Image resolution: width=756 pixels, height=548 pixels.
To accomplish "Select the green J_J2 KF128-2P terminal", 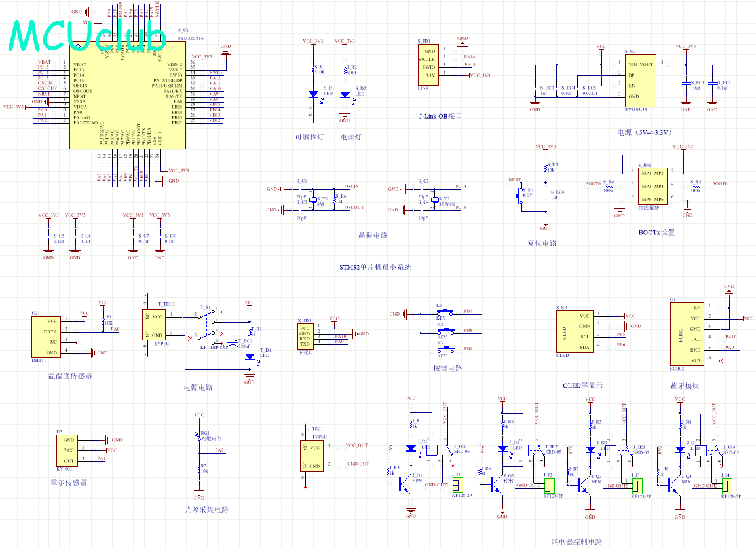I will [x=550, y=485].
